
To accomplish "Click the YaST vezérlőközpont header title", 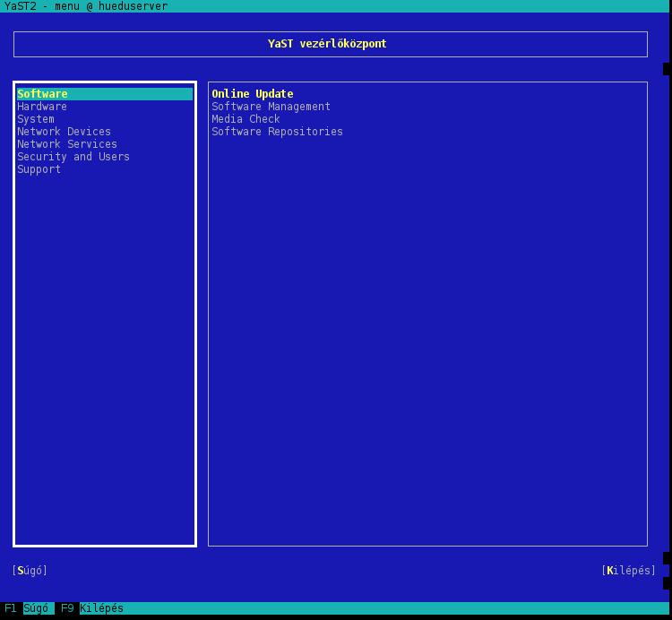I will tap(327, 44).
